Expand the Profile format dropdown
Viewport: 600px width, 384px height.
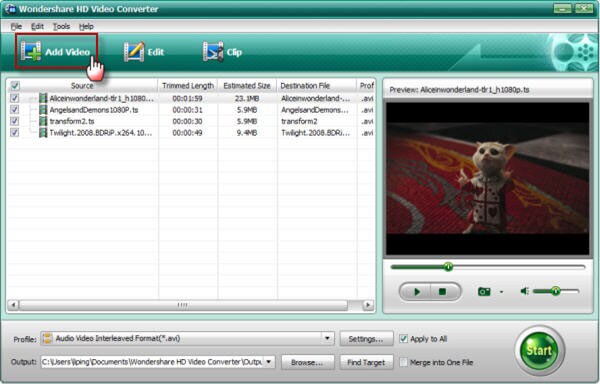(327, 338)
